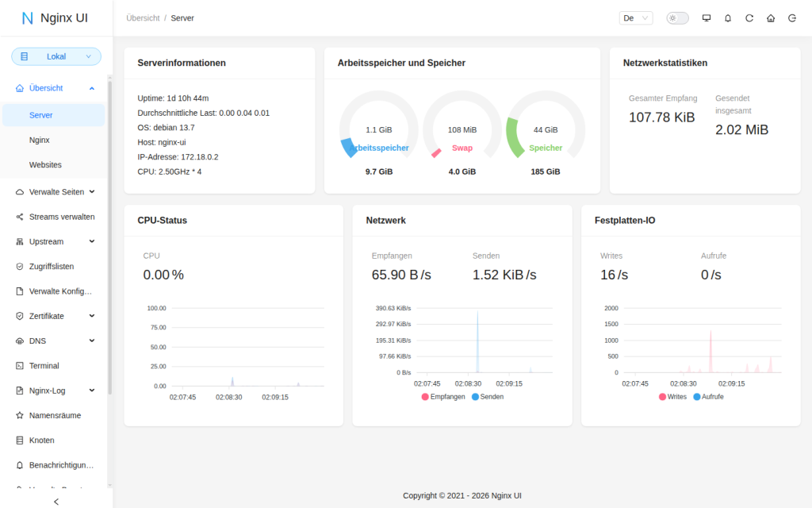Toggle Senden legend in Netzwerk chart
This screenshot has height=508, width=812.
[488, 397]
